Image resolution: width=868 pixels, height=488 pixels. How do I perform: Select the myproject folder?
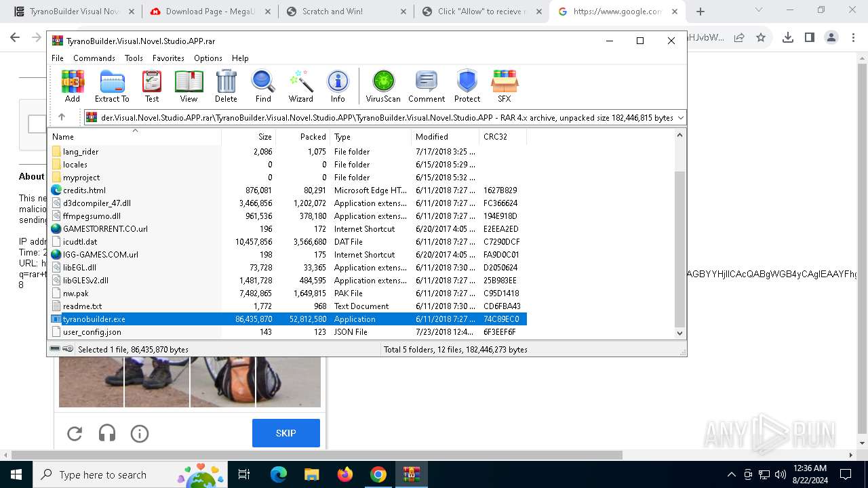click(81, 178)
